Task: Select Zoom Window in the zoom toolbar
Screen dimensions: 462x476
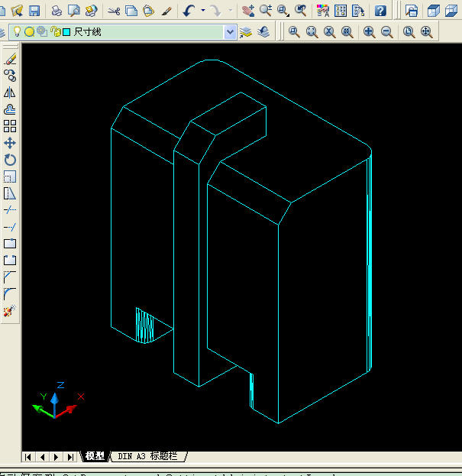Action: pyautogui.click(x=294, y=32)
